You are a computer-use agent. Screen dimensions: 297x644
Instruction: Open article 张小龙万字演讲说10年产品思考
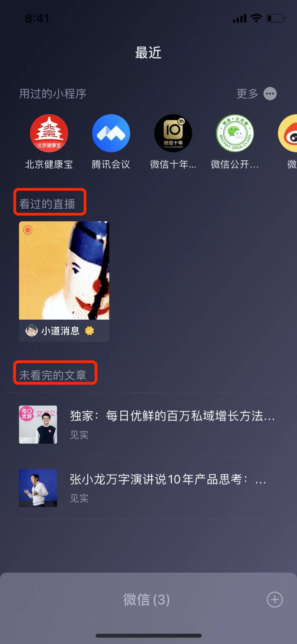coord(168,479)
